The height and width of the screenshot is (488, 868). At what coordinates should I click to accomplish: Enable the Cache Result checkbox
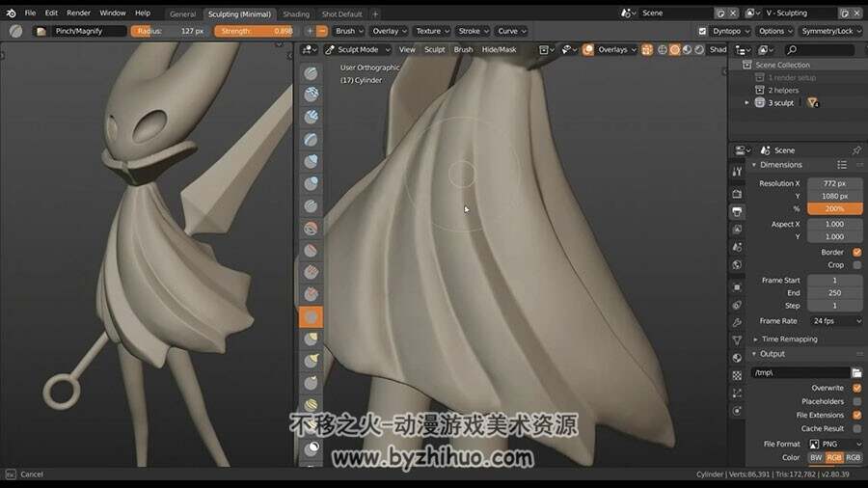pyautogui.click(x=857, y=428)
